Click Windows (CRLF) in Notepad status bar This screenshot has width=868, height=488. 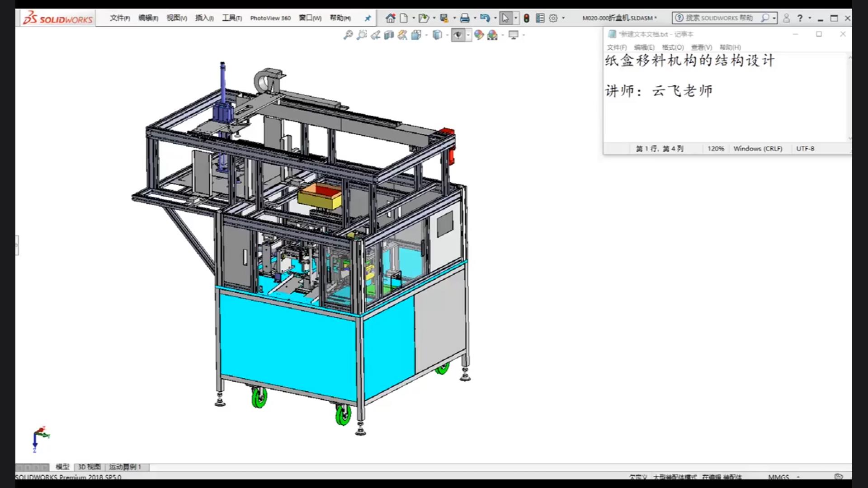tap(758, 148)
